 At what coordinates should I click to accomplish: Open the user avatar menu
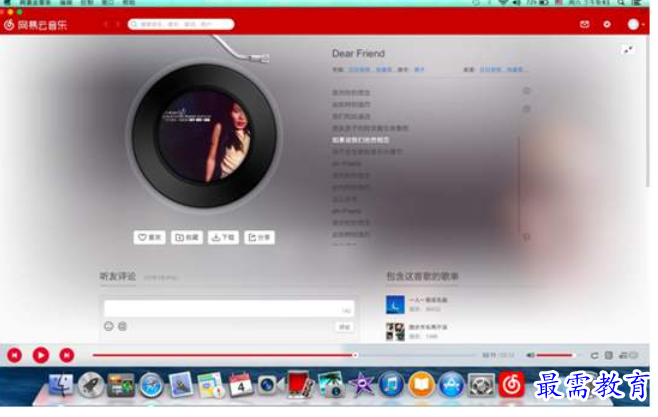point(634,24)
